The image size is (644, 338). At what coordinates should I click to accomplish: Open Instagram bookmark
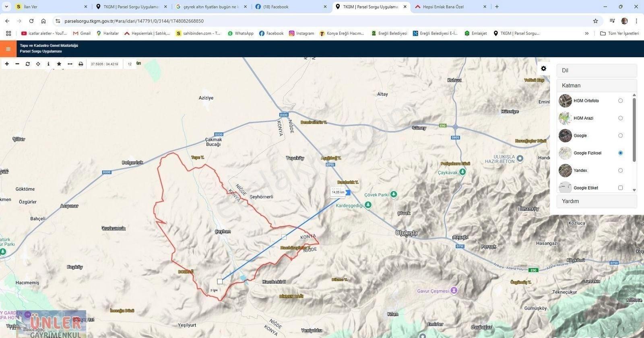pyautogui.click(x=301, y=33)
